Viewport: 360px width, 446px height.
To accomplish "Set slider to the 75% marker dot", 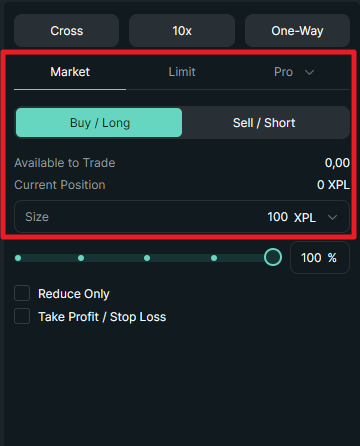I will coord(214,258).
